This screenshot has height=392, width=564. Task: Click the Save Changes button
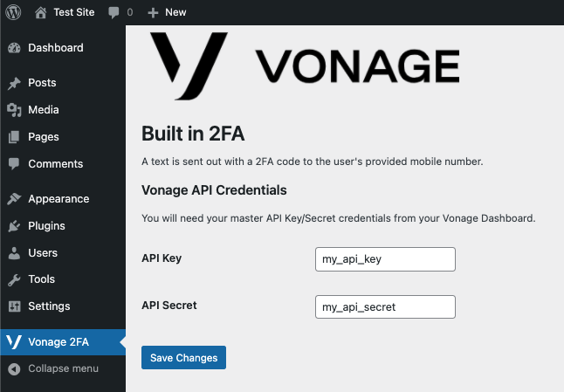pyautogui.click(x=184, y=357)
